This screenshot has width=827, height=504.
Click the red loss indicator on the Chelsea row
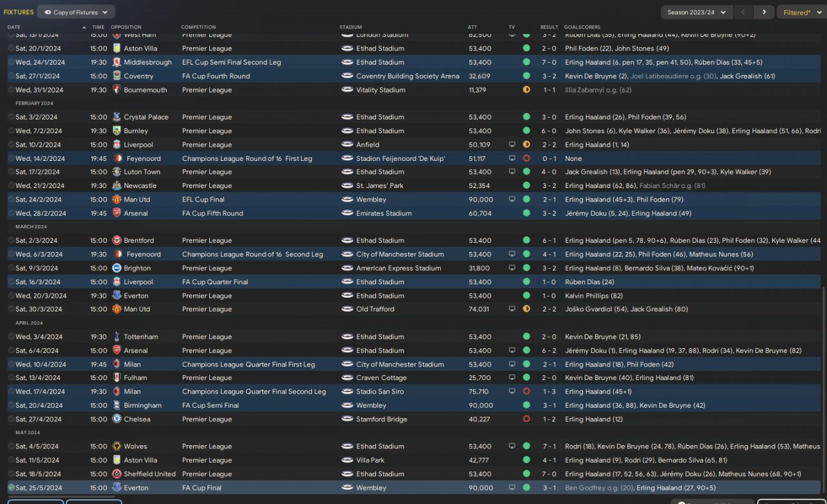527,419
